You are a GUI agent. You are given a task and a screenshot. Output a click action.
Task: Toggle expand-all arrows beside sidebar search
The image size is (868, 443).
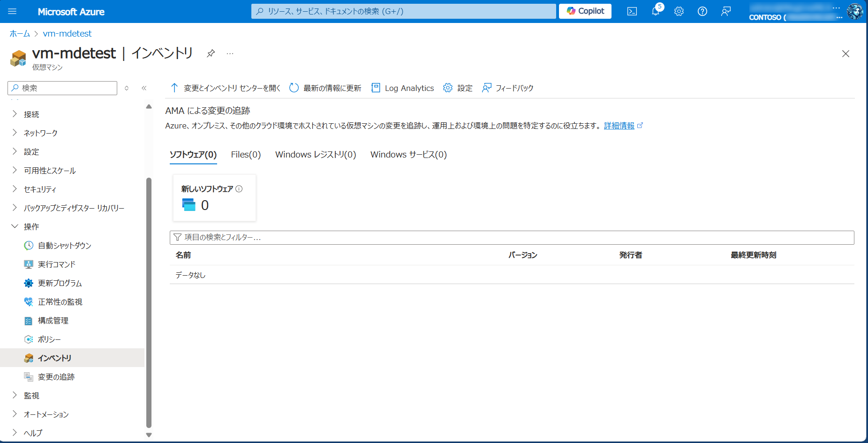click(x=127, y=88)
